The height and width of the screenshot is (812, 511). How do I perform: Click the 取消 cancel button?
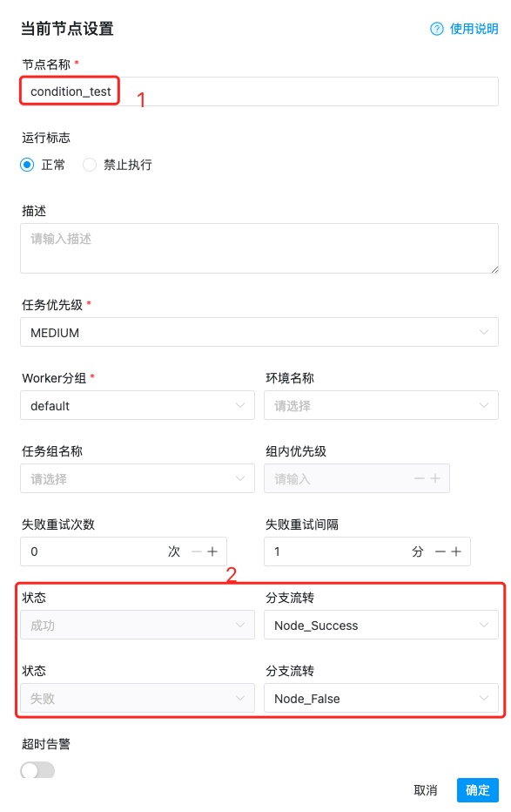tap(426, 789)
